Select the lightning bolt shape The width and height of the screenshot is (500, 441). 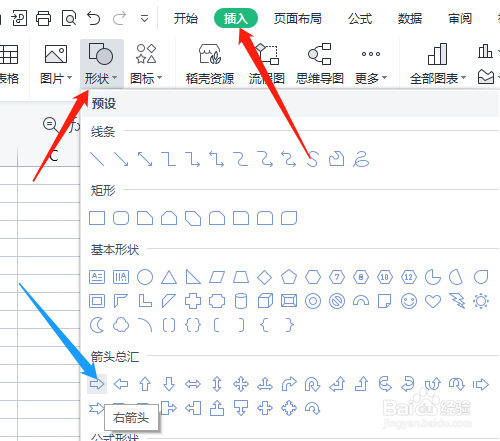pyautogui.click(x=457, y=301)
